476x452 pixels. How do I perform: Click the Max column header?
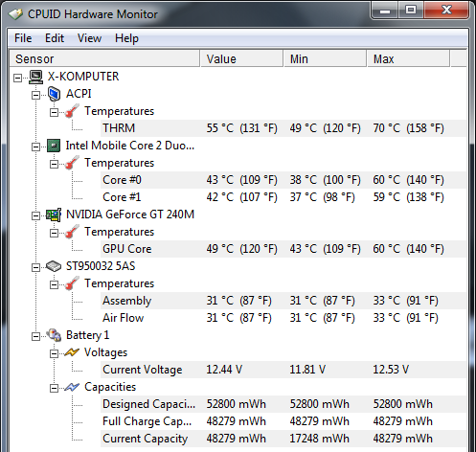(x=408, y=58)
